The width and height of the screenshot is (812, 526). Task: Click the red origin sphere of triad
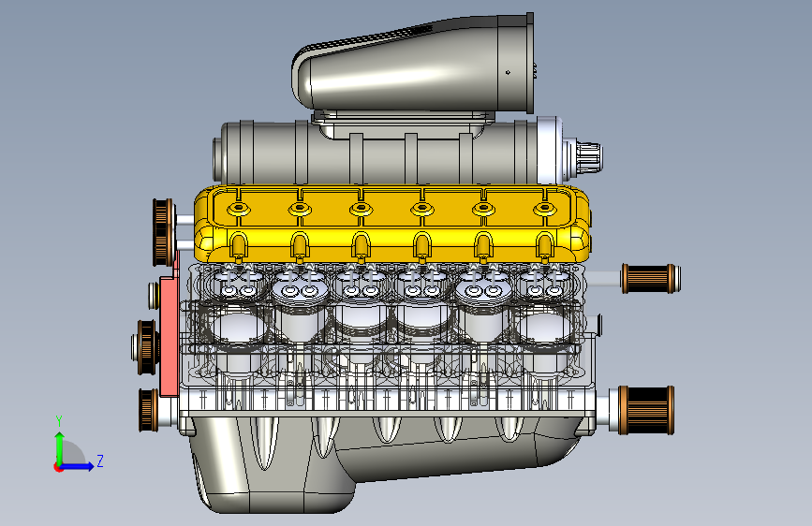click(x=57, y=467)
